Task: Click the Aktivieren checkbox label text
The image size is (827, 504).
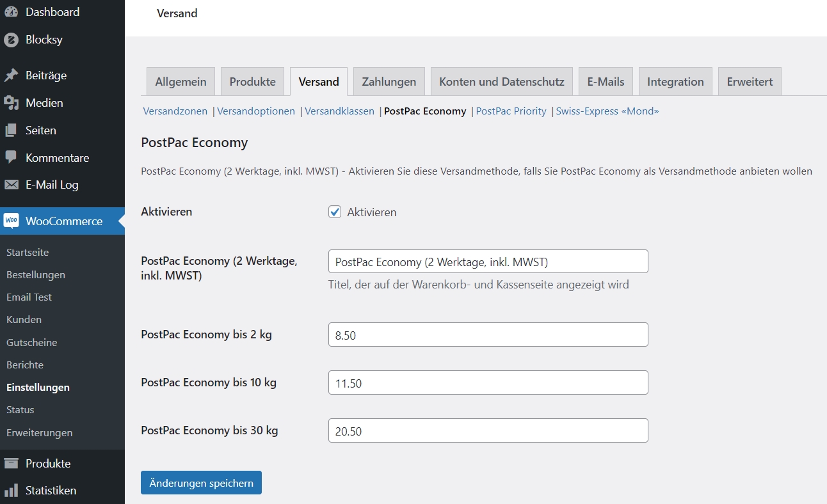Action: click(x=372, y=212)
